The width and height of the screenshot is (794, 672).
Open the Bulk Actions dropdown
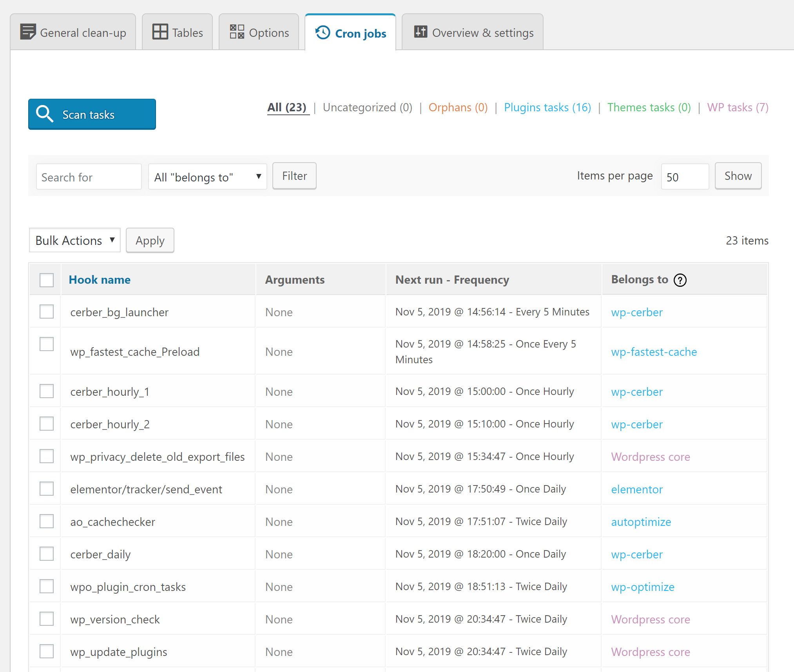[74, 240]
